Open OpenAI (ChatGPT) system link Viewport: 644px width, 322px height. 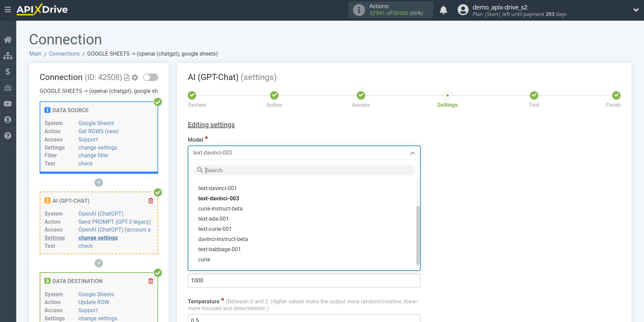101,214
